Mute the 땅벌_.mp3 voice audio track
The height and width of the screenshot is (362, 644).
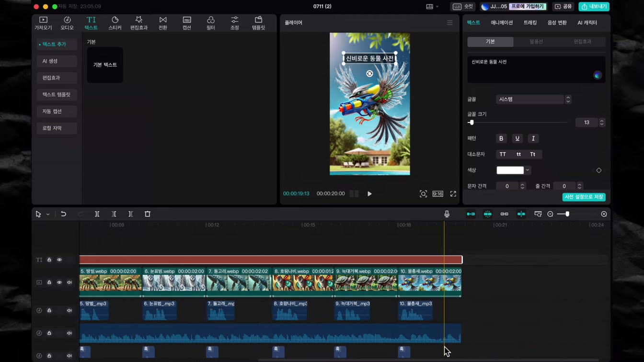tap(69, 311)
